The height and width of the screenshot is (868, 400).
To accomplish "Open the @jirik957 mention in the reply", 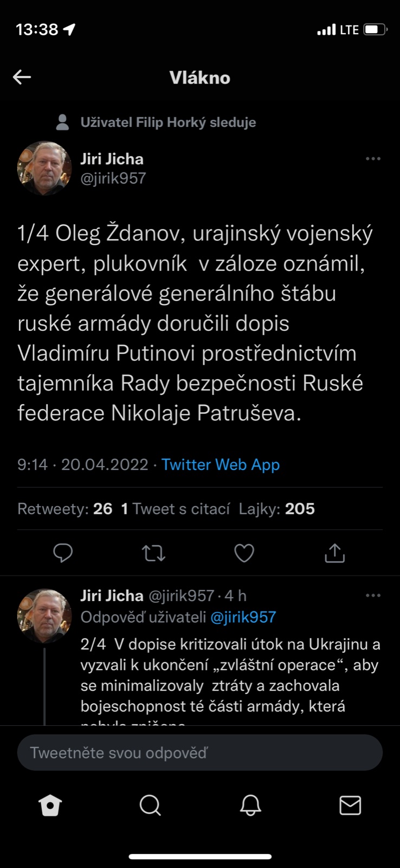I will click(x=243, y=617).
